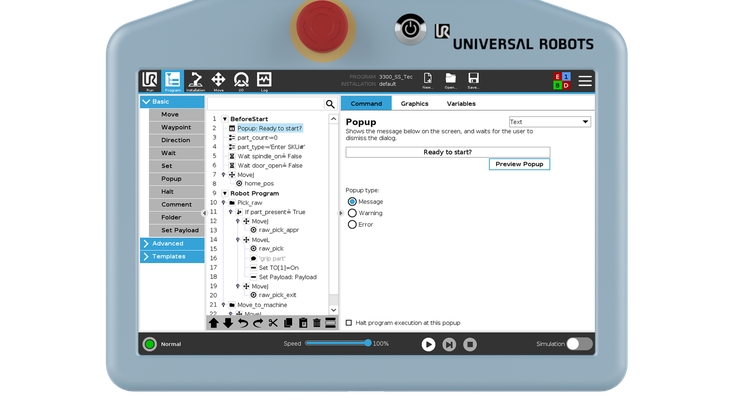Image resolution: width=735 pixels, height=413 pixels.
Task: Open the Log screen icon
Action: tap(264, 80)
